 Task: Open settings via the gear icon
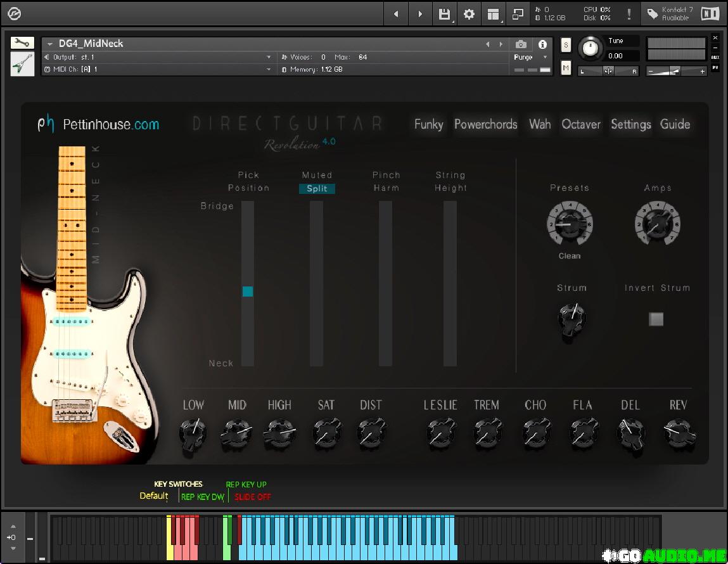coord(469,14)
